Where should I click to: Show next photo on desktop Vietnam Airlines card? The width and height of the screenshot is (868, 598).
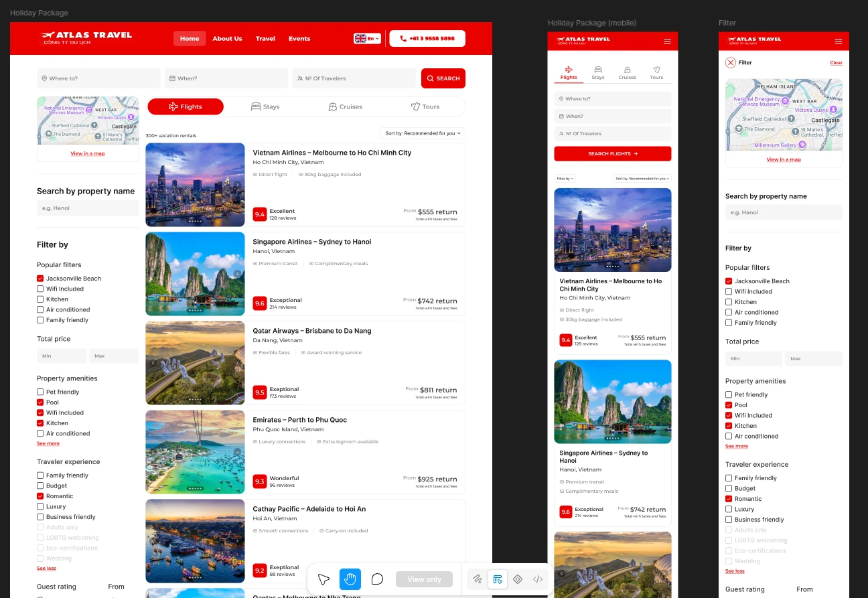(x=237, y=185)
